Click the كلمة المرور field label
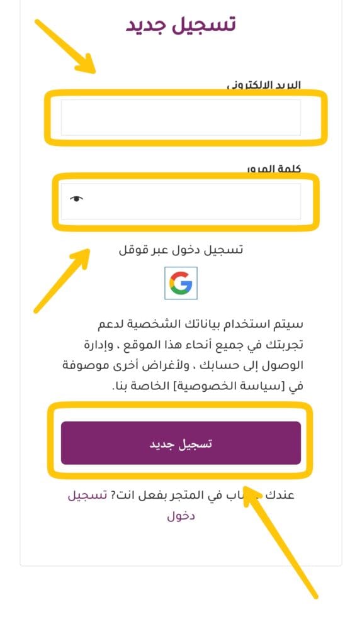Image resolution: width=362 pixels, height=644 pixels. pos(274,169)
